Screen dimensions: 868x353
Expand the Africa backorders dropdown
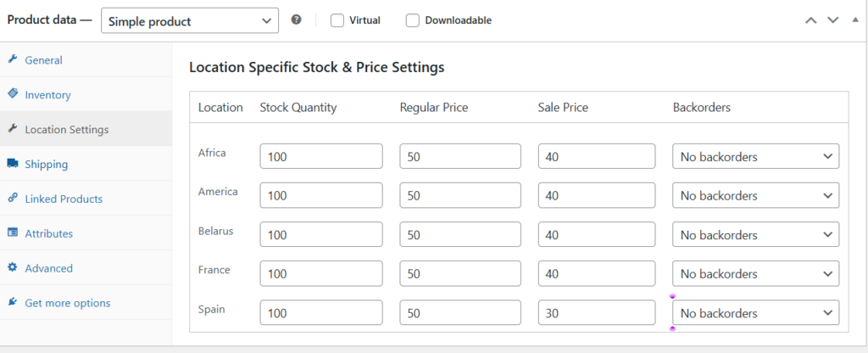pos(755,157)
